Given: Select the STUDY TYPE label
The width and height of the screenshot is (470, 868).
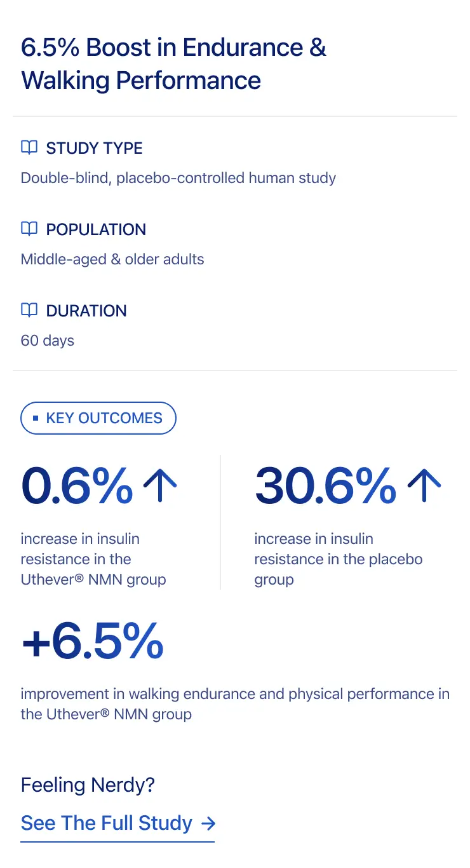Looking at the screenshot, I should point(94,148).
